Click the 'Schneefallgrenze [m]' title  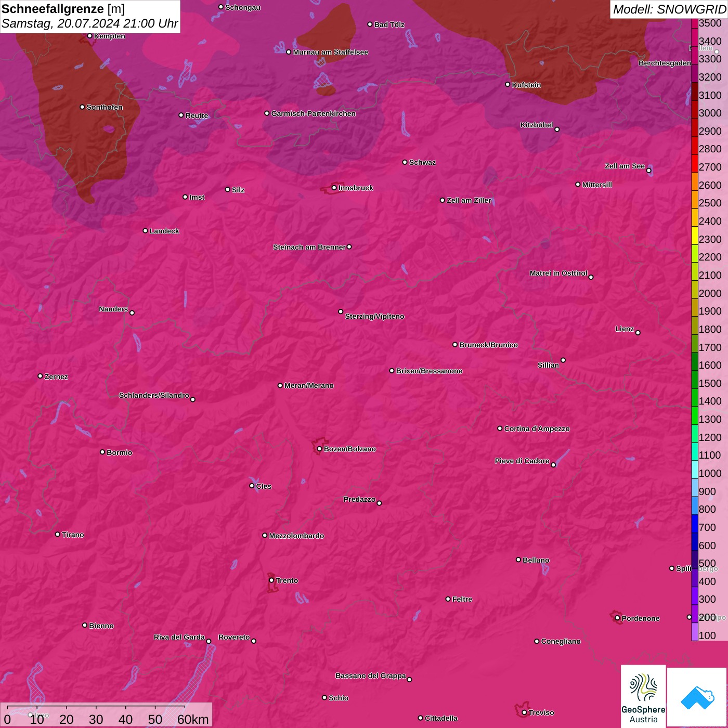[63, 9]
